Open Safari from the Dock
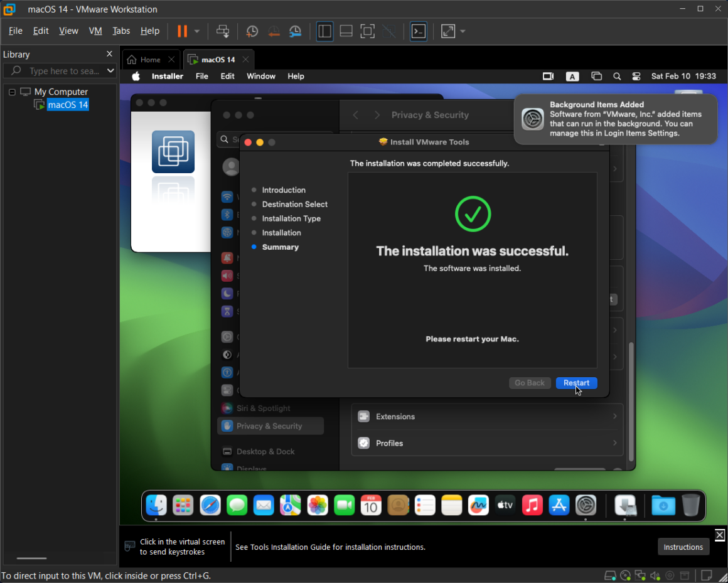Screen dimensions: 728x583 pos(210,505)
